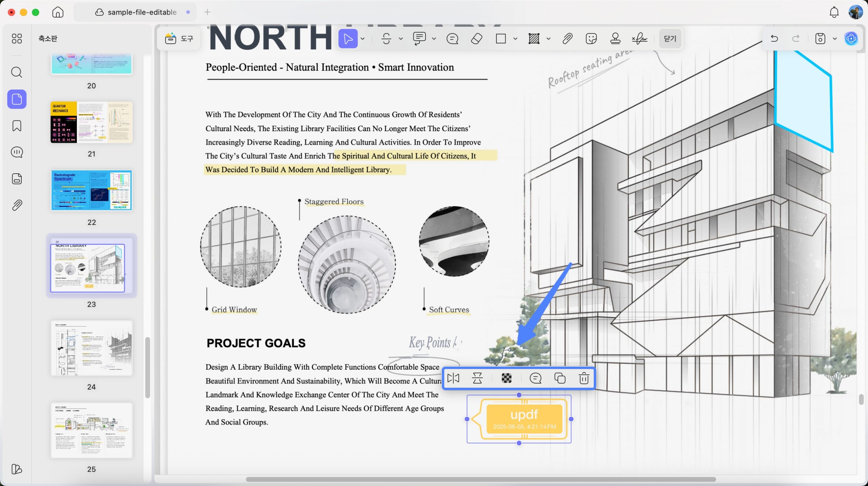Expand the strikethrough tool dropdown arrow

click(x=400, y=39)
